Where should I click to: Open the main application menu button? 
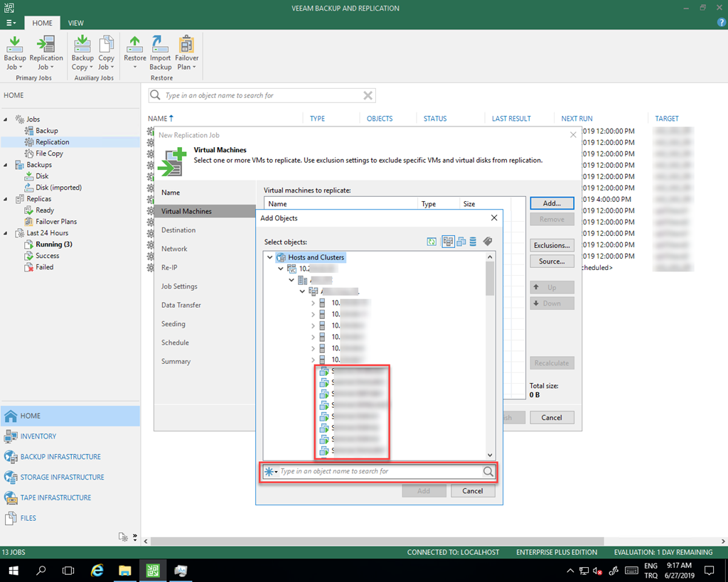point(11,23)
